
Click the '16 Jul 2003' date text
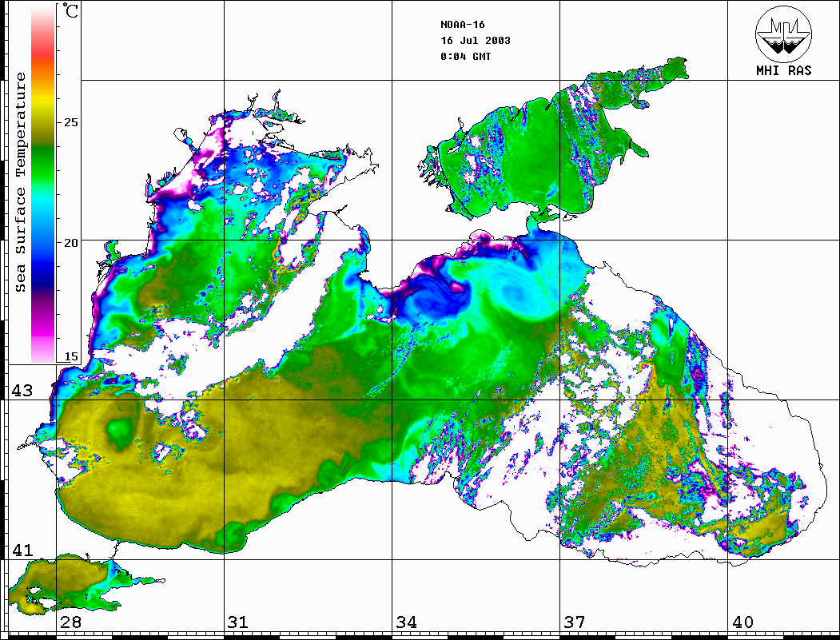476,41
